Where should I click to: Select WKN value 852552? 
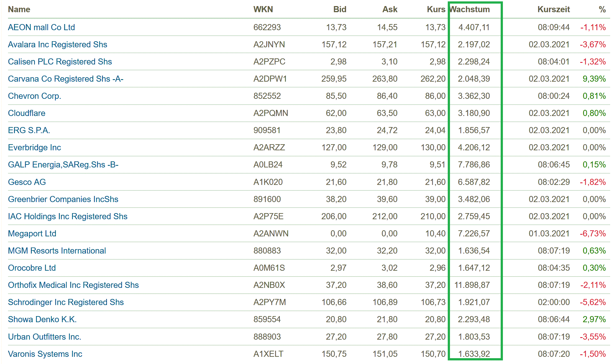(267, 96)
